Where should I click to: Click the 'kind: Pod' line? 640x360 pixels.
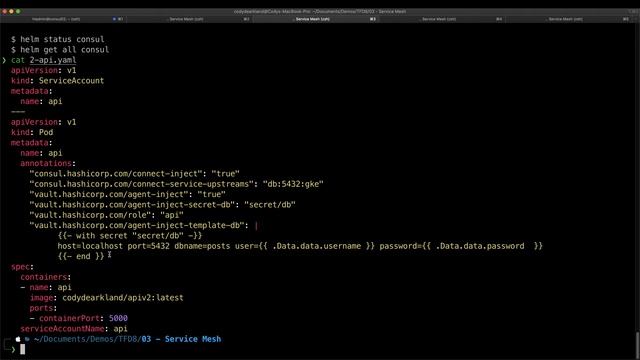click(x=32, y=132)
